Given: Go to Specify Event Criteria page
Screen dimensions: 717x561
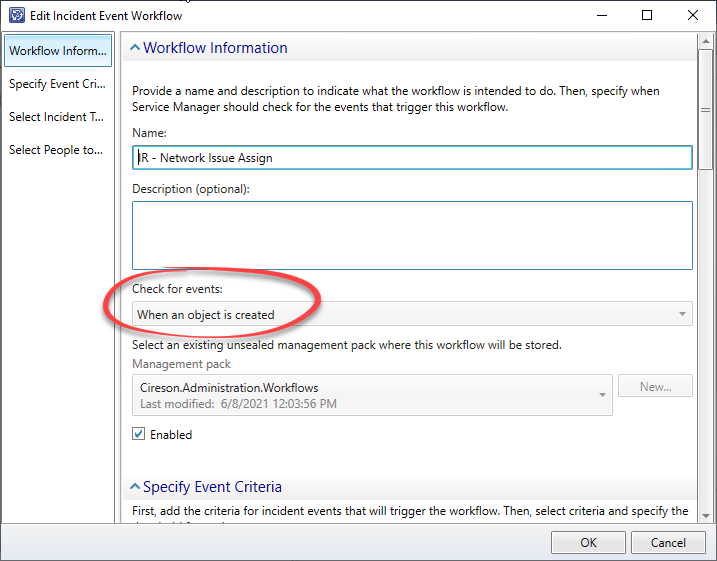Looking at the screenshot, I should [57, 84].
